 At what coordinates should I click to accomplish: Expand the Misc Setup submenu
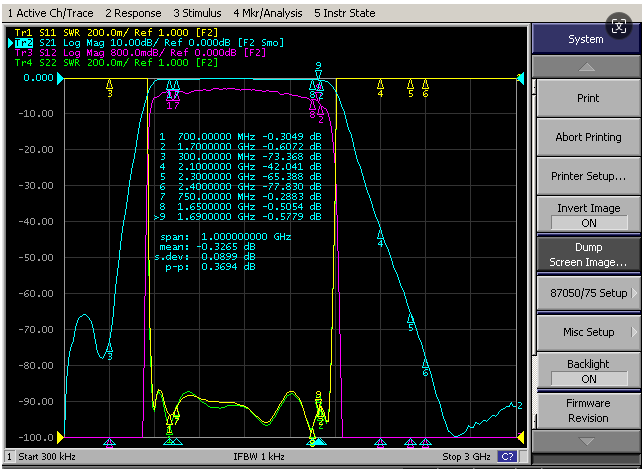click(x=588, y=332)
